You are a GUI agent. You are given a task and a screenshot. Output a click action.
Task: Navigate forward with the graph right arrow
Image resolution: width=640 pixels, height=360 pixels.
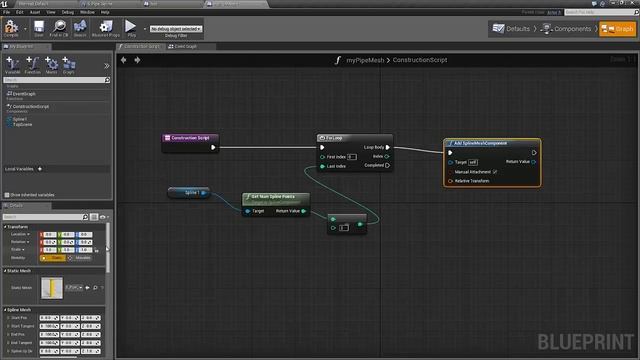click(x=138, y=60)
